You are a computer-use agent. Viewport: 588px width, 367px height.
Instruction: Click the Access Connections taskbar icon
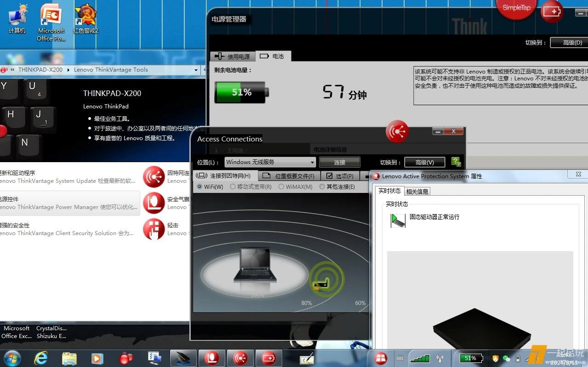tap(240, 358)
